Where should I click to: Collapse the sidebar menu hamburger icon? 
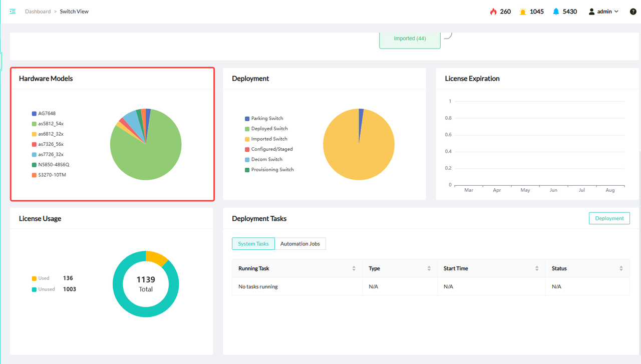13,12
